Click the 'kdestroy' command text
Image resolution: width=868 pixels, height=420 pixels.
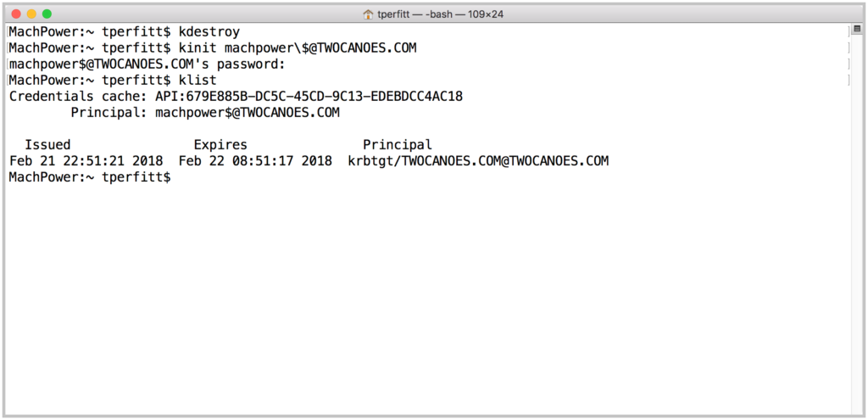(x=209, y=32)
